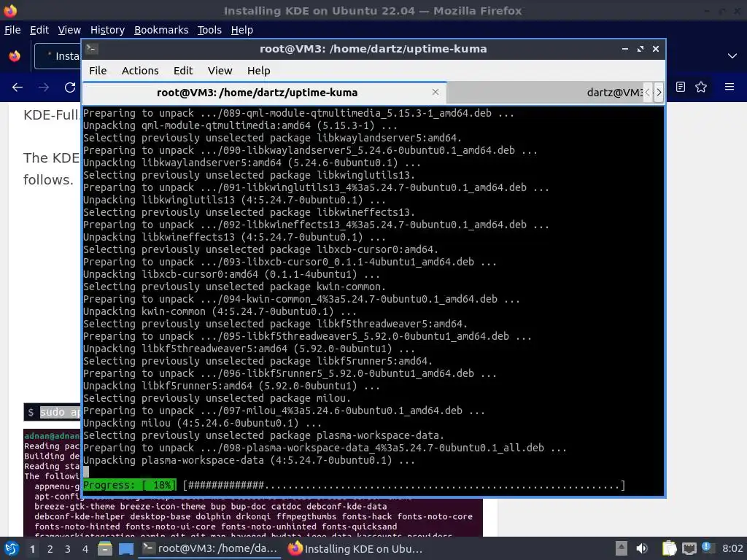This screenshot has height=560, width=747.
Task: Click the install progress bar
Action: click(x=404, y=485)
